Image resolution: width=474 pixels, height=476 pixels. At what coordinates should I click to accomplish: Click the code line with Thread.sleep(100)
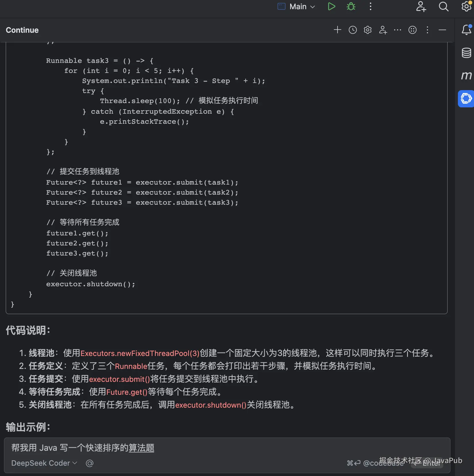(179, 101)
